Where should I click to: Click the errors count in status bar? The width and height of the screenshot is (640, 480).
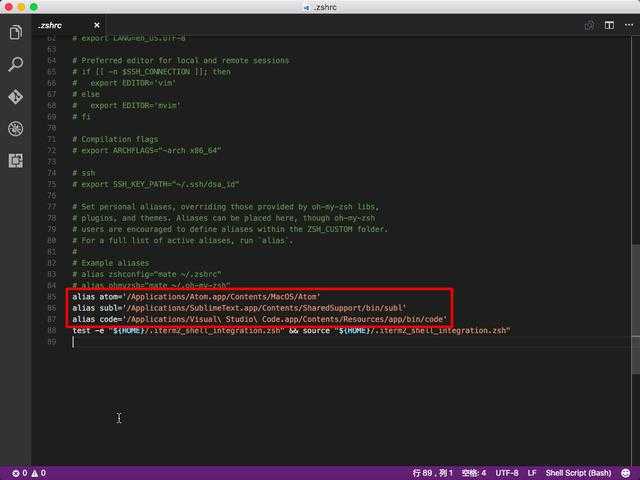pos(20,473)
